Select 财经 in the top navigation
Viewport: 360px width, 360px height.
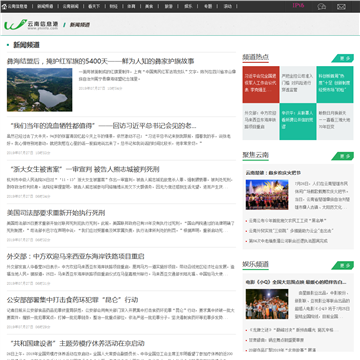point(113,6)
